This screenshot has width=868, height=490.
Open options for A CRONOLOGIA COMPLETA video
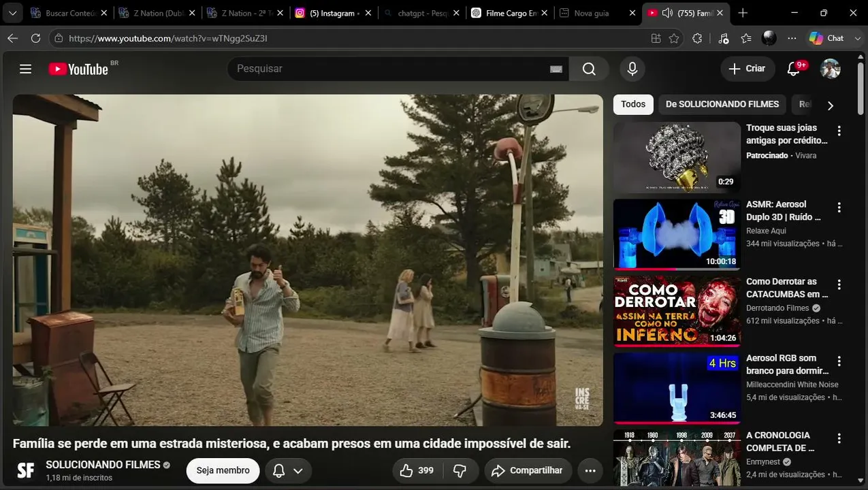(x=839, y=438)
